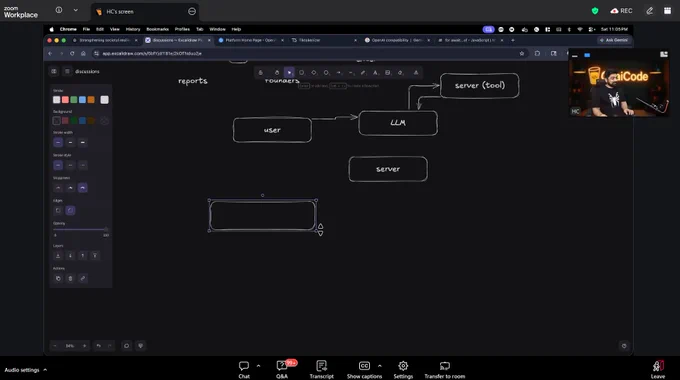The height and width of the screenshot is (380, 680).
Task: Switch to Platform Home Page browser tab
Action: click(x=251, y=40)
